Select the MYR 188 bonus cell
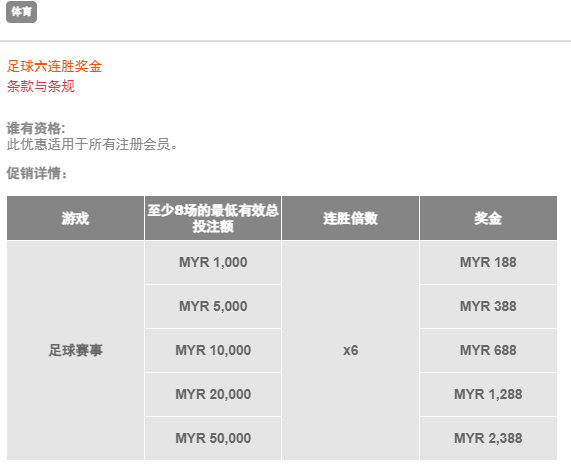Screen dimensions: 571x469 tap(488, 263)
